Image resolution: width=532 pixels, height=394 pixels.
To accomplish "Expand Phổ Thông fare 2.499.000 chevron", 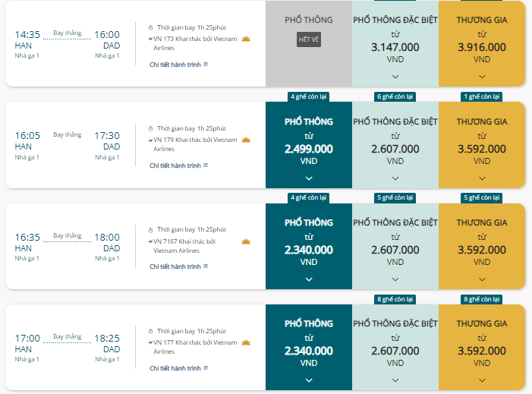I will (x=309, y=178).
